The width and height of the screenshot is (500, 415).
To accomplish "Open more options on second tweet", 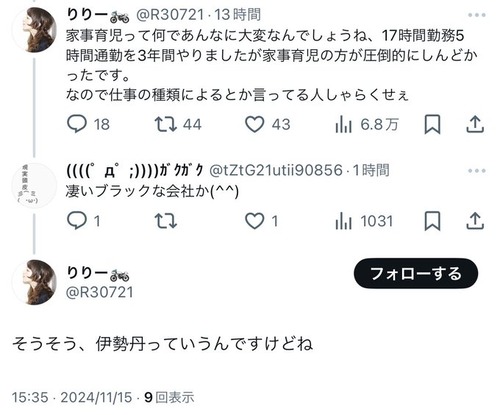I will point(477,171).
